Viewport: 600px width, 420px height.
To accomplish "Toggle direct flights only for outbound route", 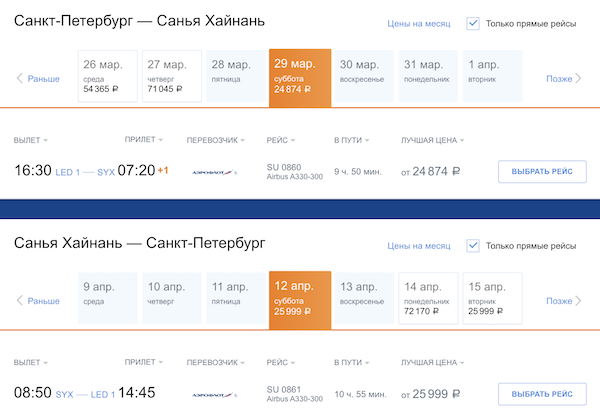I will click(474, 23).
